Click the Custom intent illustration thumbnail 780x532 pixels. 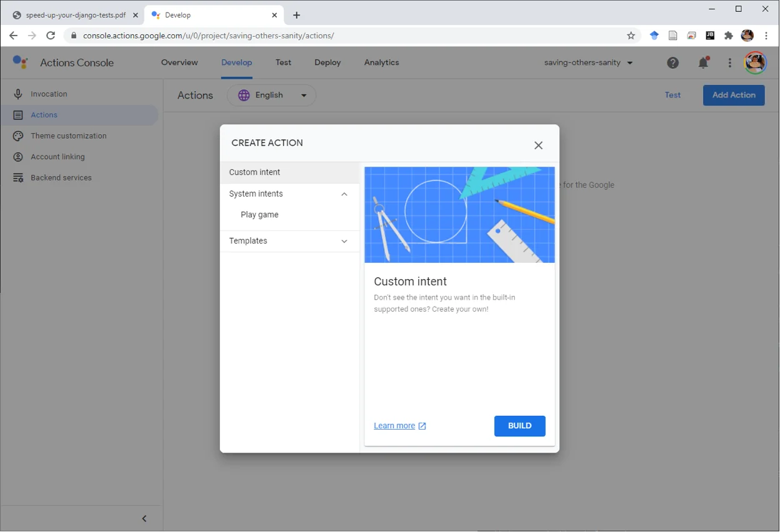click(459, 215)
